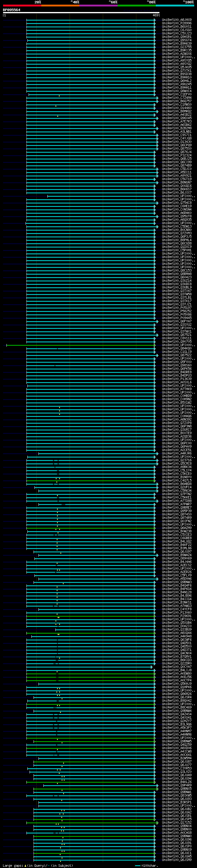Image resolution: width=197 pixels, height=868 pixels.
Task: Click the UniRef100_B6Q757 label
Action: tap(177, 101)
